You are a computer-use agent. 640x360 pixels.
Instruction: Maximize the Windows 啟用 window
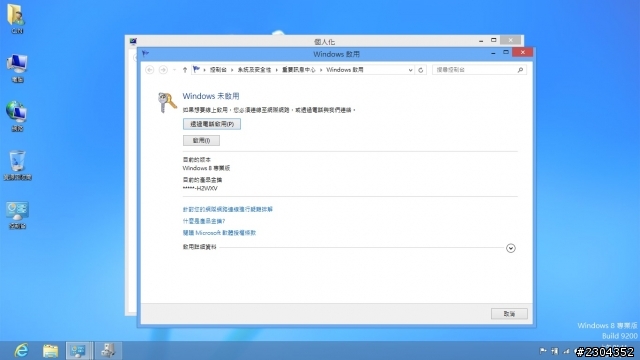tap(506, 52)
